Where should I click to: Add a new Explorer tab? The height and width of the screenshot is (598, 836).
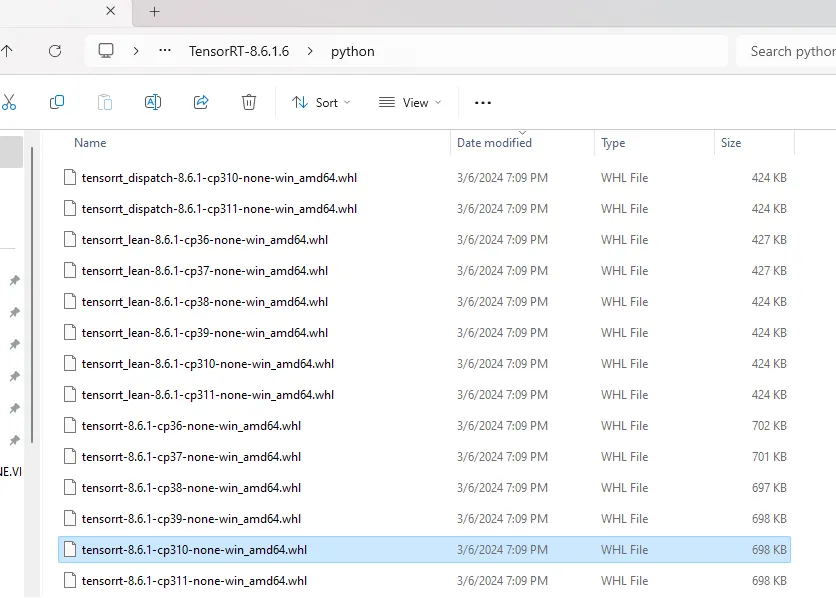[154, 11]
